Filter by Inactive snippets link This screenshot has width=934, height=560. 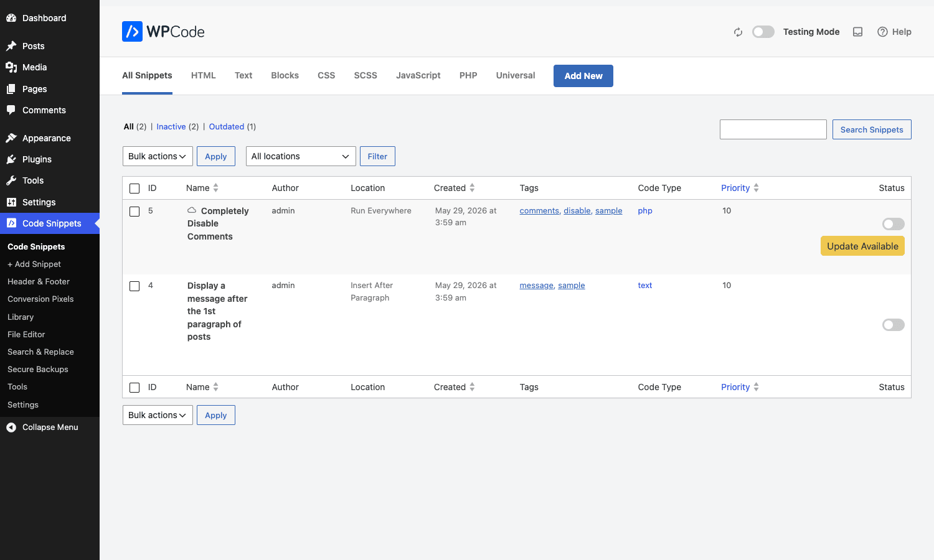point(171,126)
